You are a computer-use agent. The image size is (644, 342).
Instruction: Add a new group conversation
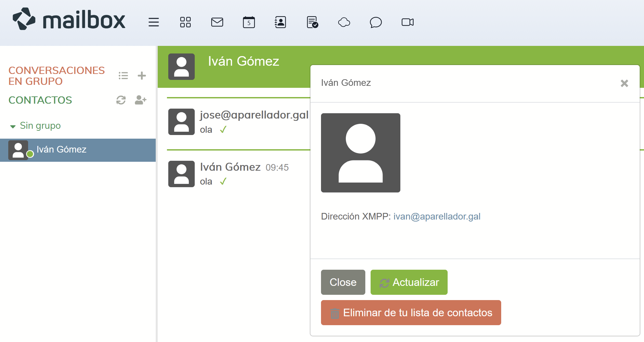[142, 76]
